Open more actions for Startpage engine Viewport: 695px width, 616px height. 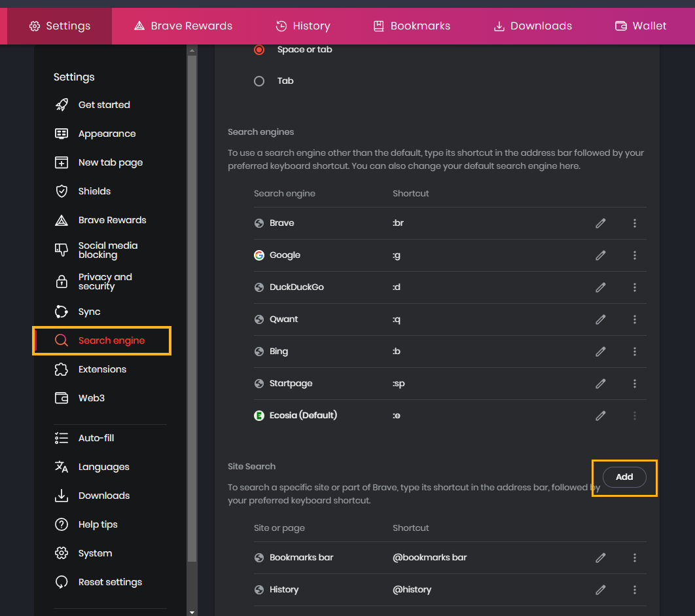coord(634,383)
